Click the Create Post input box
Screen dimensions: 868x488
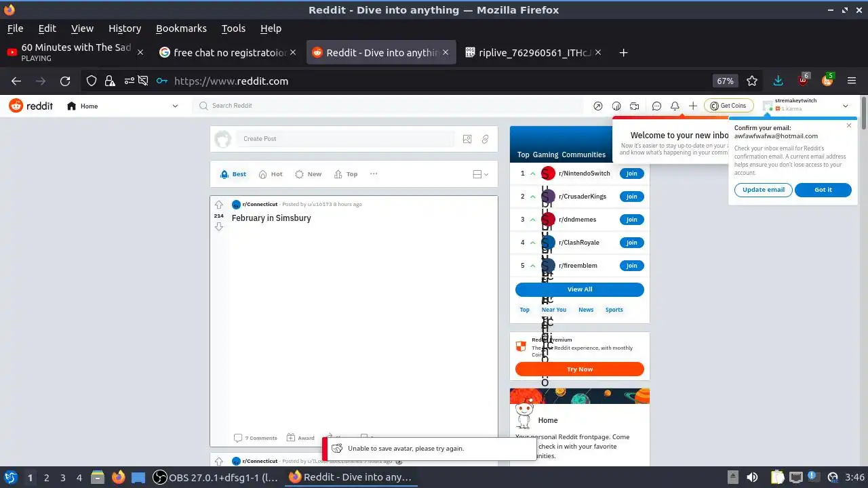point(345,139)
